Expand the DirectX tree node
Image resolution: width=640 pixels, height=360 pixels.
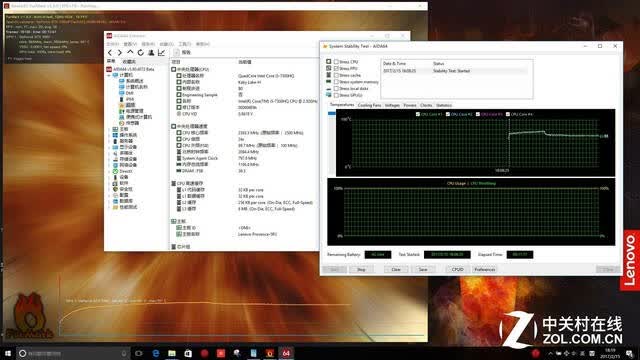click(109, 171)
